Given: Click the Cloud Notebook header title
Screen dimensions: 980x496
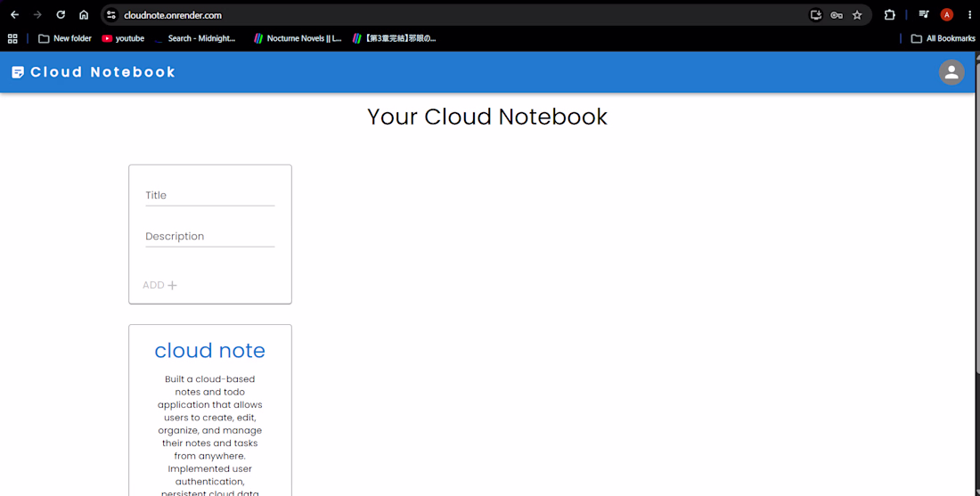Looking at the screenshot, I should (103, 72).
